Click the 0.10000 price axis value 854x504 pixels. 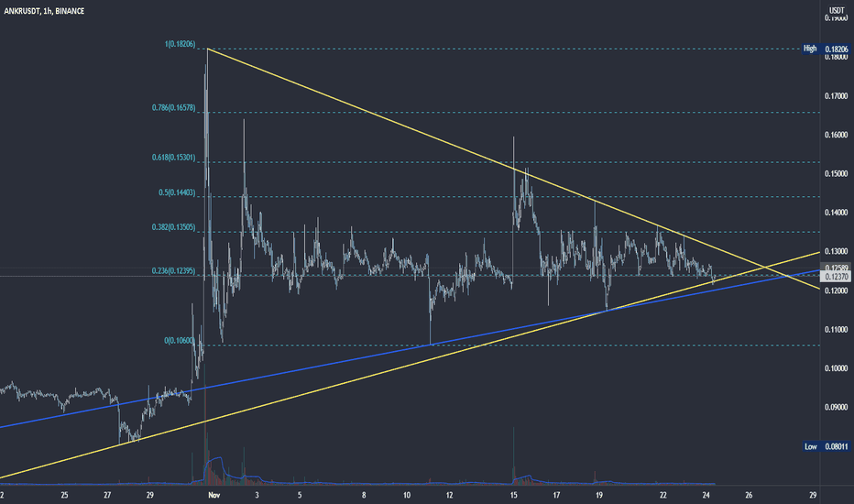coord(836,368)
